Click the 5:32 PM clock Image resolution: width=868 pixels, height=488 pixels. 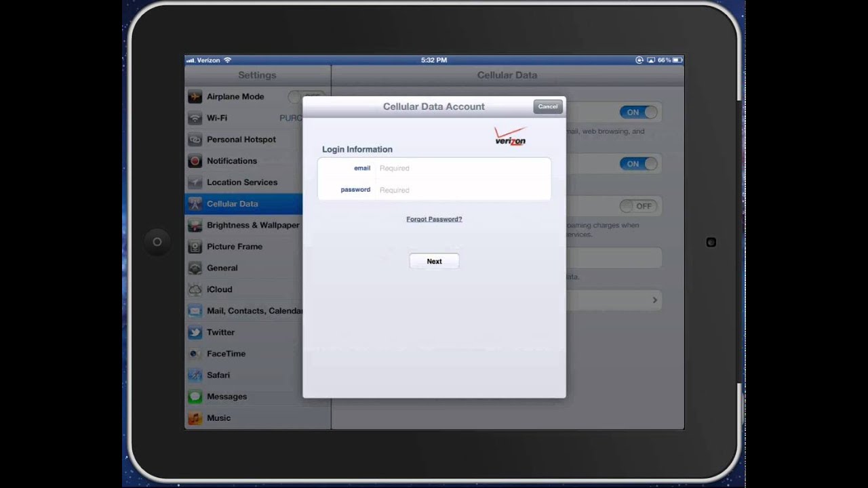tap(434, 60)
